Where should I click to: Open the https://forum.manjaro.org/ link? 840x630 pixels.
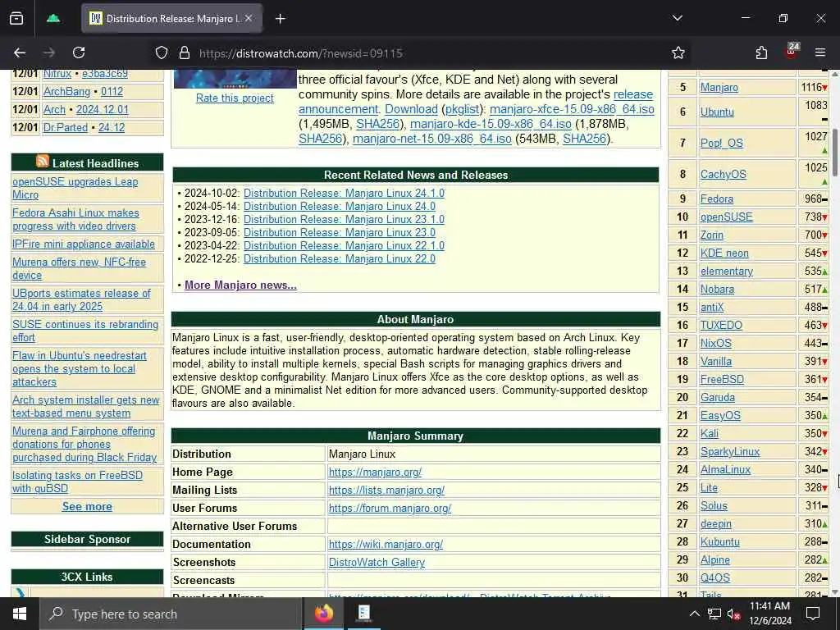(390, 508)
